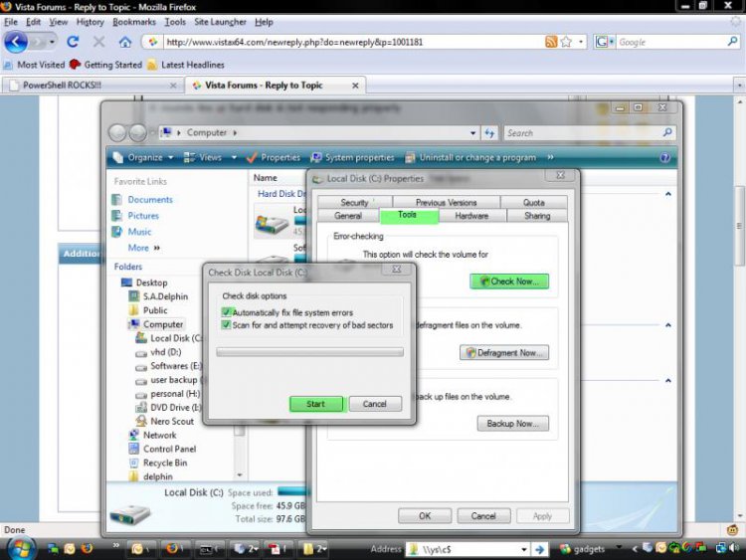Click System properties toolbar button

coord(352,157)
